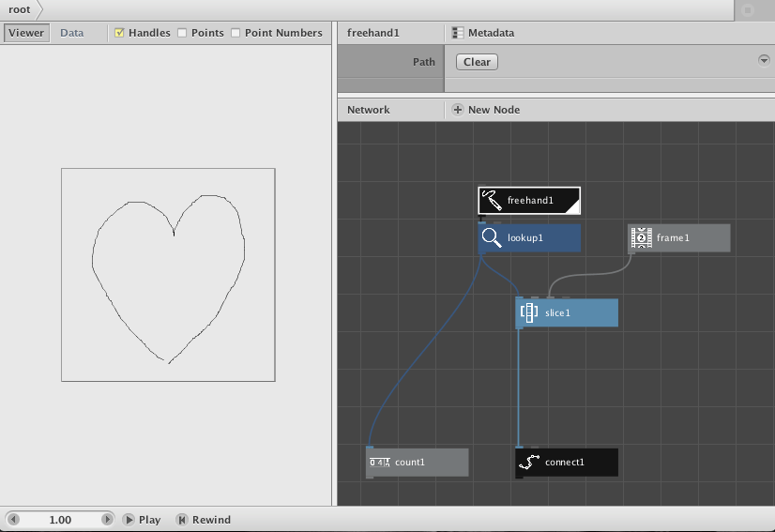Screen dimensions: 775x532
Task: Enable the Points checkbox
Action: tap(182, 33)
